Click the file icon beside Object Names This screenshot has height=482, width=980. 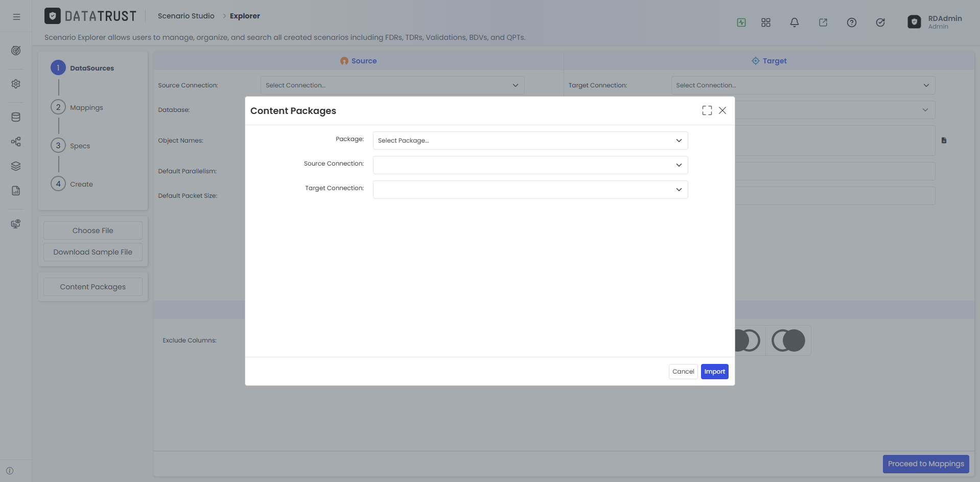(944, 141)
